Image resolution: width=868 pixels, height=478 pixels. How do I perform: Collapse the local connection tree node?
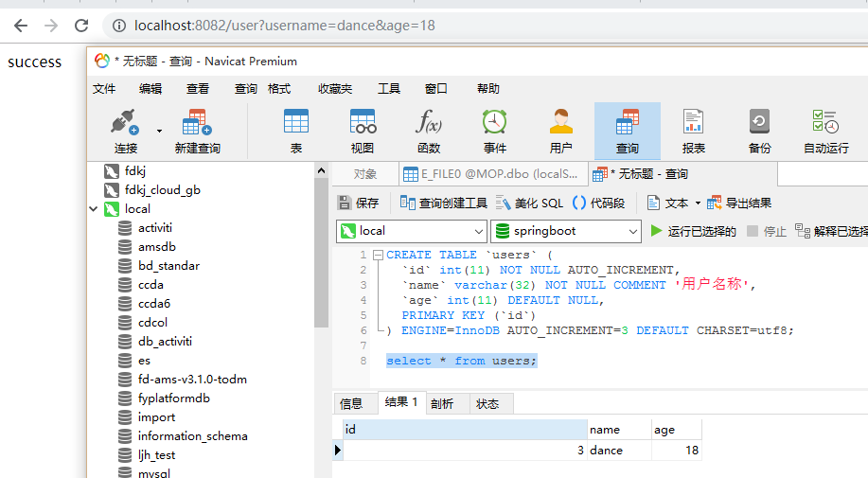[94, 209]
